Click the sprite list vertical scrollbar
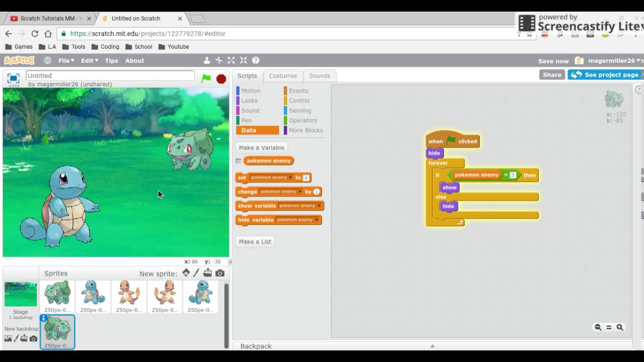This screenshot has width=644, height=362. 226,315
